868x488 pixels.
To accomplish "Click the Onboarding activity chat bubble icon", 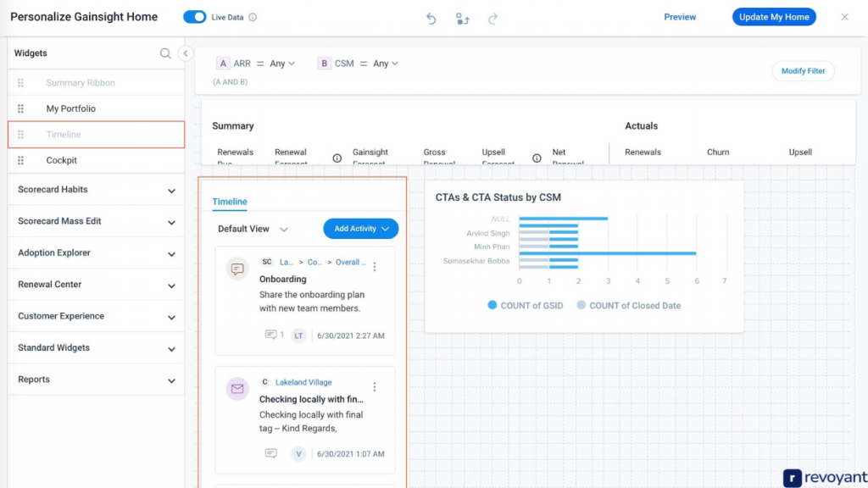I will (237, 269).
